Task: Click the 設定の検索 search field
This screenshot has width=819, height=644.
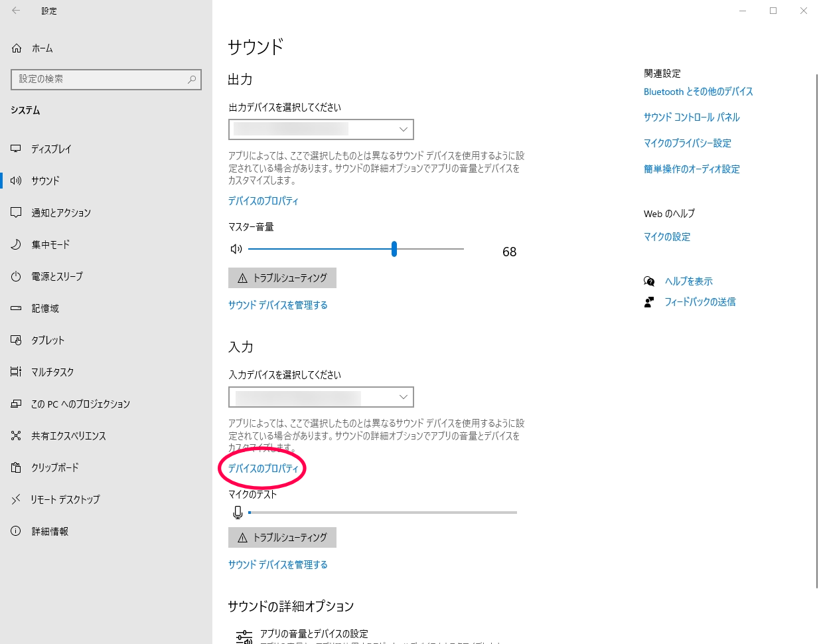Action: click(106, 79)
